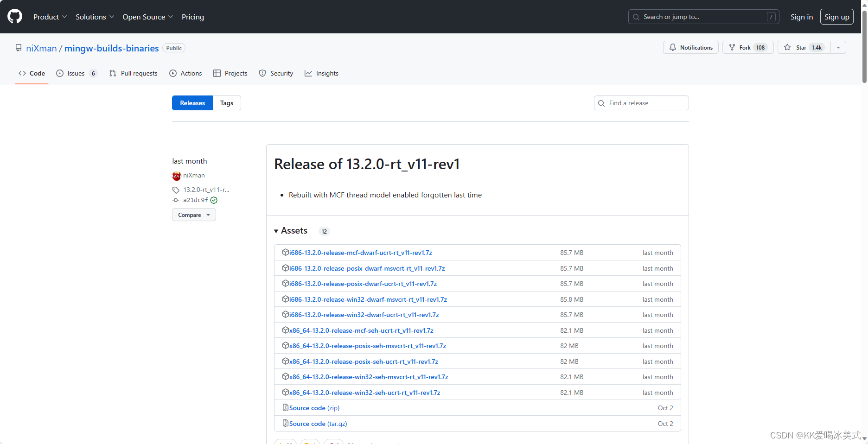Viewport: 868px width, 444px height.
Task: Open the Pricing menu item
Action: (x=193, y=17)
